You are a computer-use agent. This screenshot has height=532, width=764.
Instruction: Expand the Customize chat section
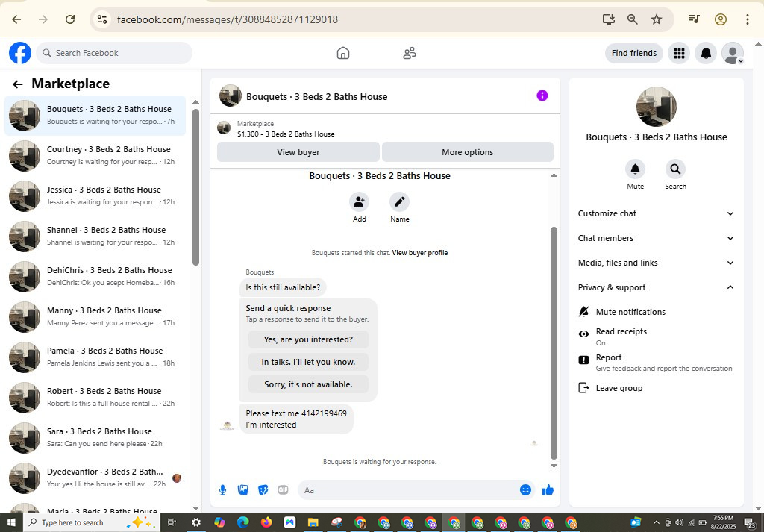pyautogui.click(x=656, y=213)
